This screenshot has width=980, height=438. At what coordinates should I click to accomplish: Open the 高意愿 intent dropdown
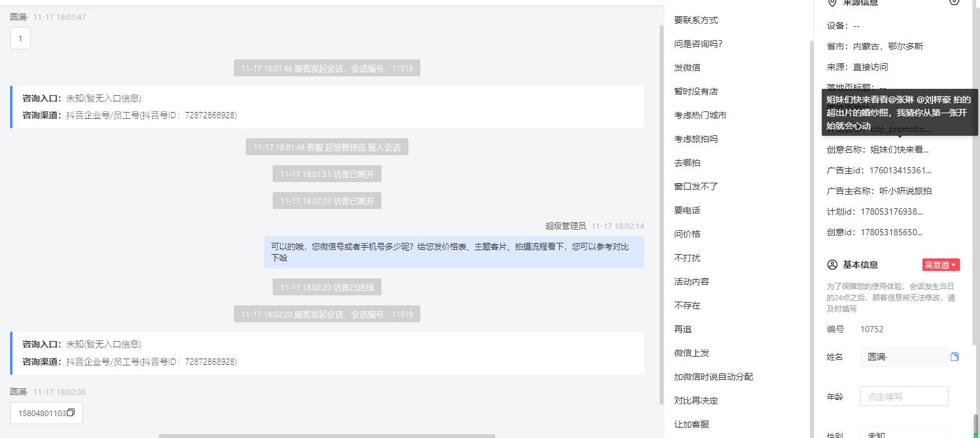[x=941, y=265]
